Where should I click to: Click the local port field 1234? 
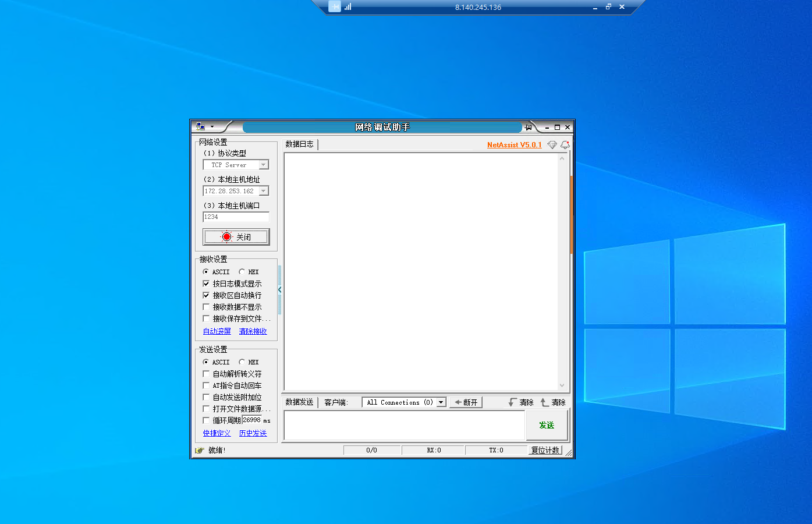click(236, 217)
